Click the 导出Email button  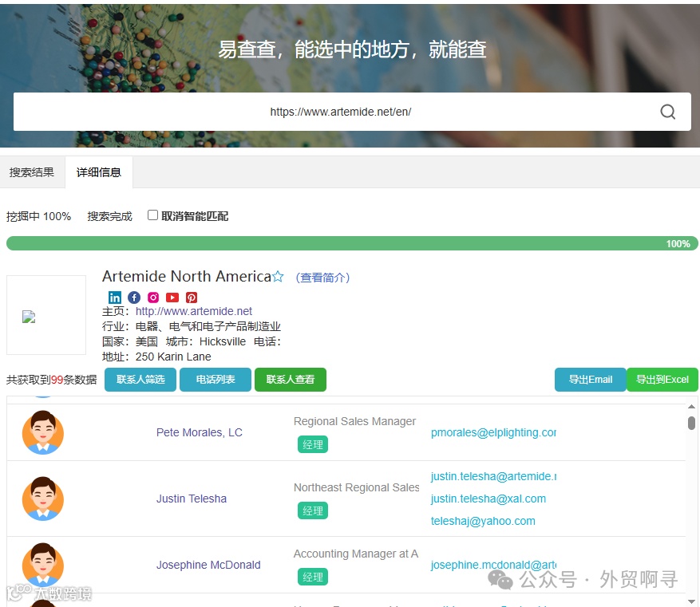point(590,380)
